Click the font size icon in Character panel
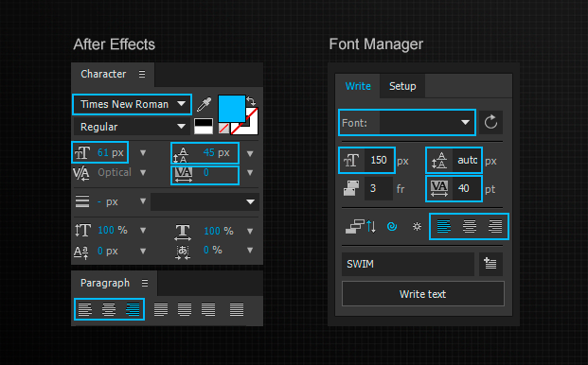The height and width of the screenshot is (365, 588). point(82,153)
